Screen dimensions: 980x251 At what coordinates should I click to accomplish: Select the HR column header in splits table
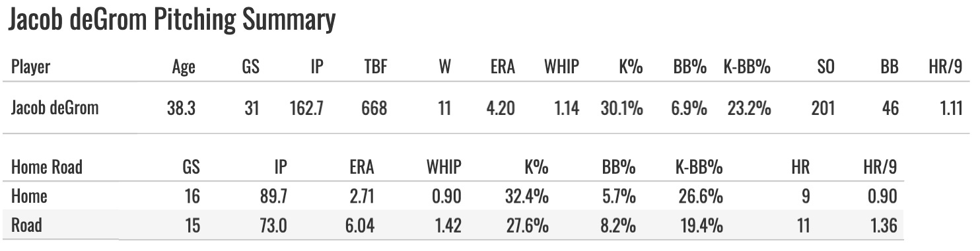coord(800,168)
